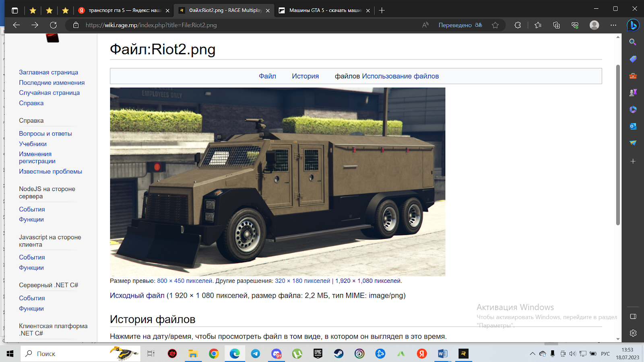Reload the current wiki page
Screen dimensions: 644x362
point(53,25)
